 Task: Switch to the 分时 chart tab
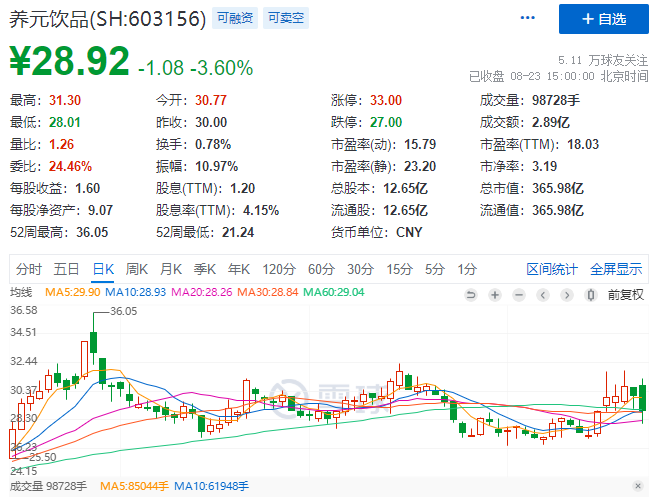[x=29, y=269]
